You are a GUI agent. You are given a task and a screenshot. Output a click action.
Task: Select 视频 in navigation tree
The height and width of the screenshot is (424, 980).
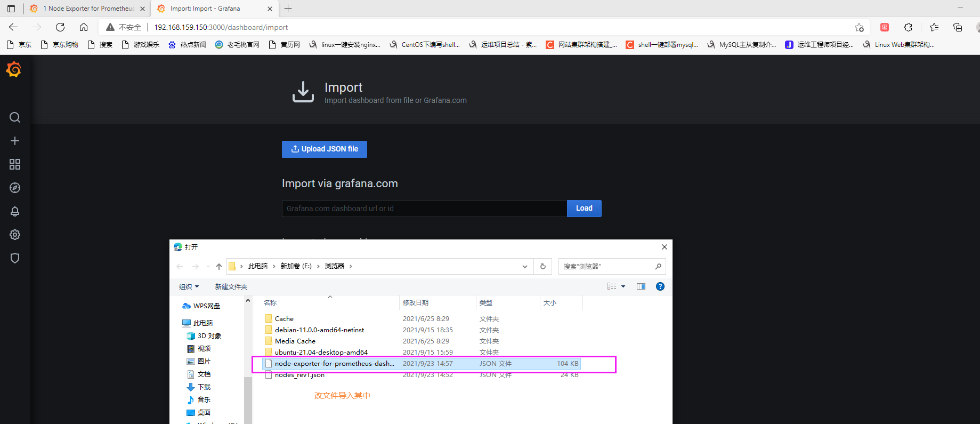(199, 349)
